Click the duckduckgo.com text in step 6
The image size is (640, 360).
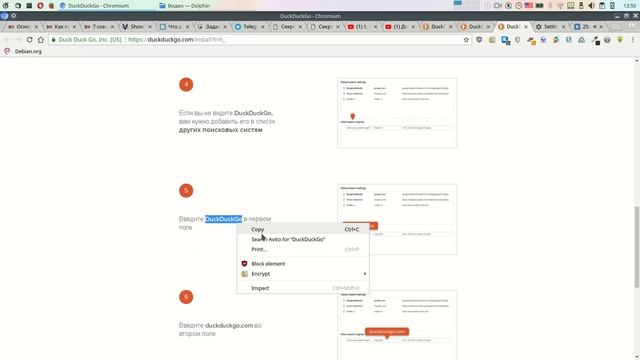click(x=229, y=325)
